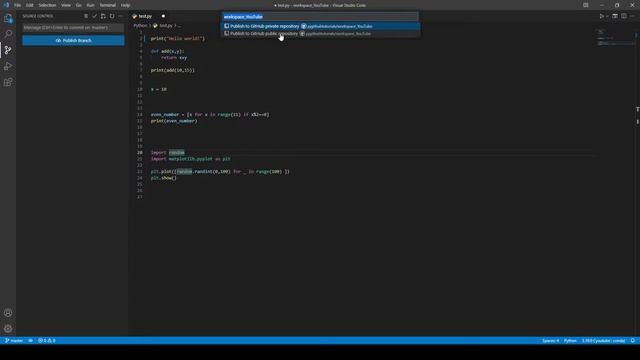
Task: Click the Spaces: 4 indentation status item
Action: [x=551, y=340]
